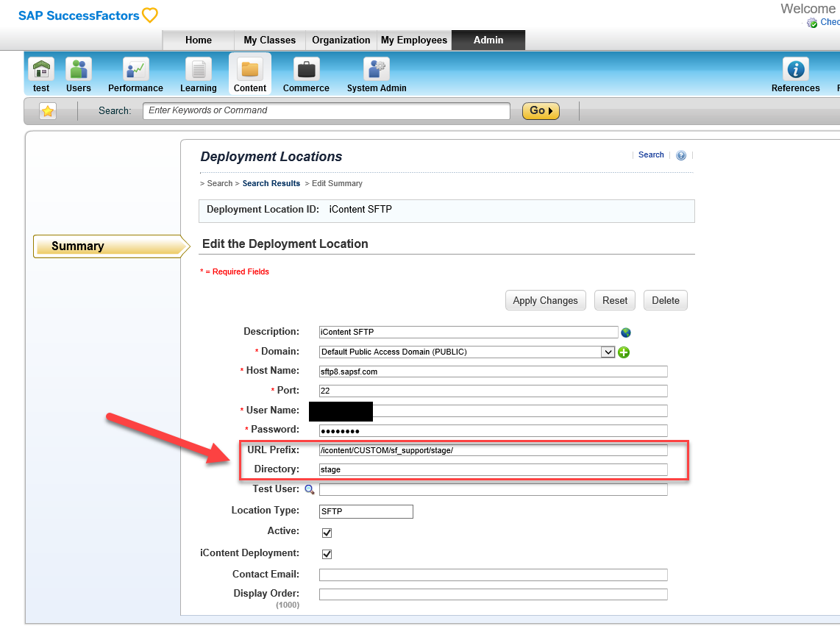Viewport: 840px width, 629px height.
Task: Open the Organization tab
Action: pos(341,40)
